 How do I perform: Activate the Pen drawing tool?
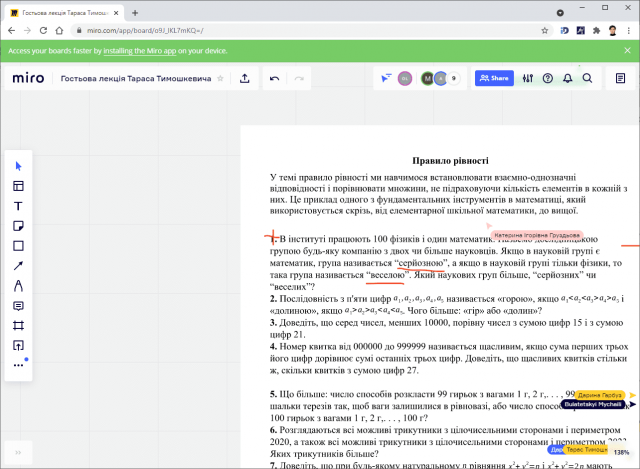[18, 285]
